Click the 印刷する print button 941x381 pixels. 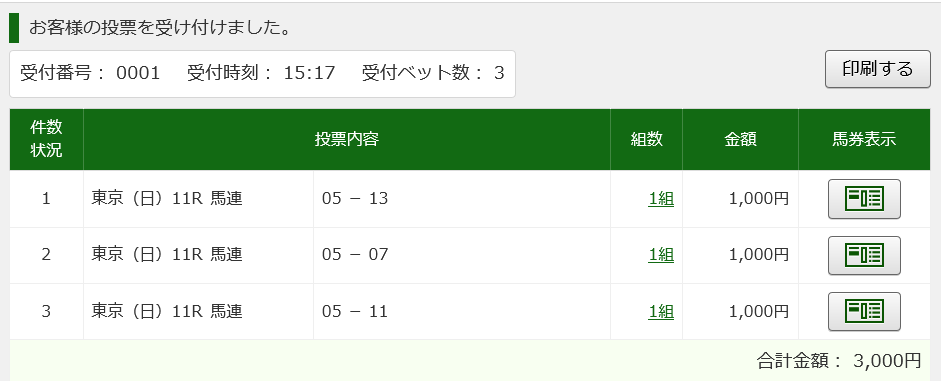877,69
